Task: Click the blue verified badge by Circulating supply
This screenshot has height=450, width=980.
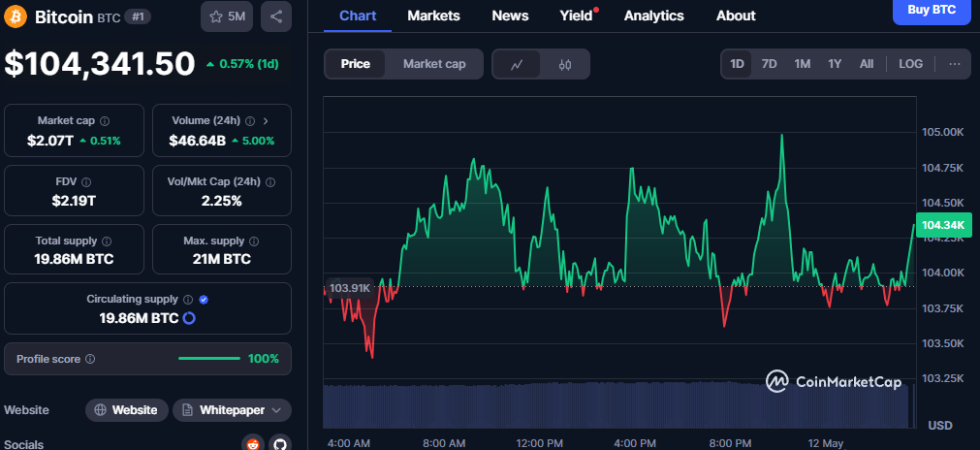Action: 204,300
